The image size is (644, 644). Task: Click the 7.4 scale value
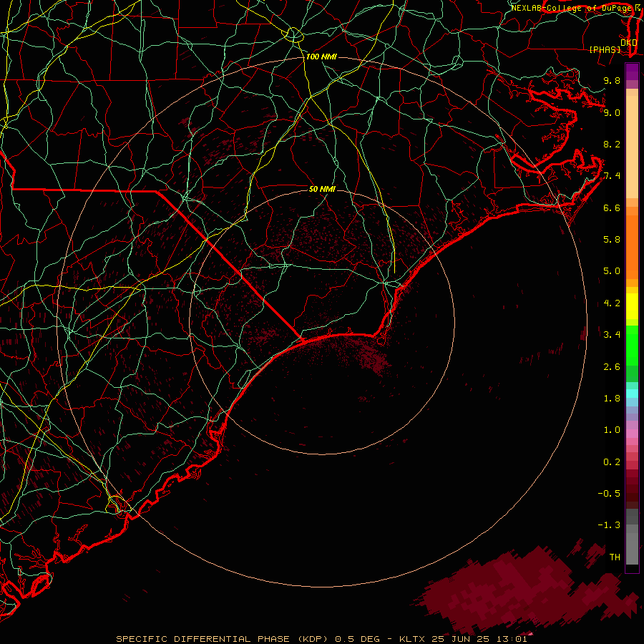(612, 176)
